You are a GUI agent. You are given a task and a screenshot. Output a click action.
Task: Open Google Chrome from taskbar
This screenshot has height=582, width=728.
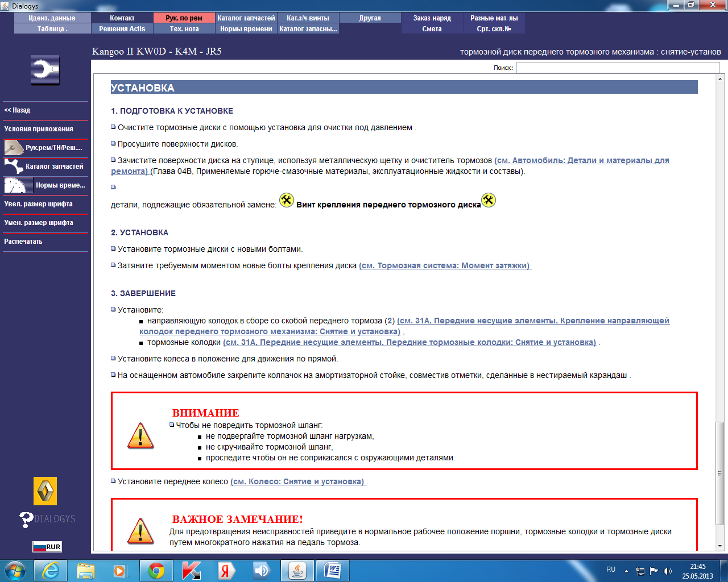pyautogui.click(x=156, y=571)
